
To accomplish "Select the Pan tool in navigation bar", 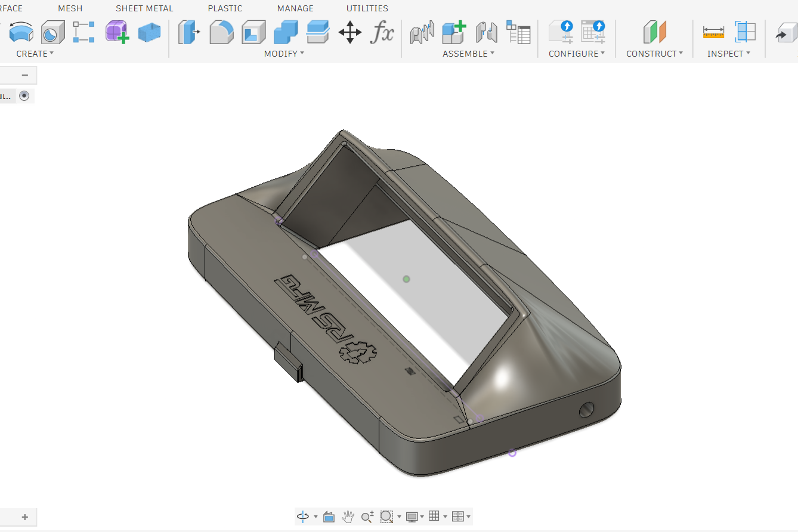I will click(348, 516).
